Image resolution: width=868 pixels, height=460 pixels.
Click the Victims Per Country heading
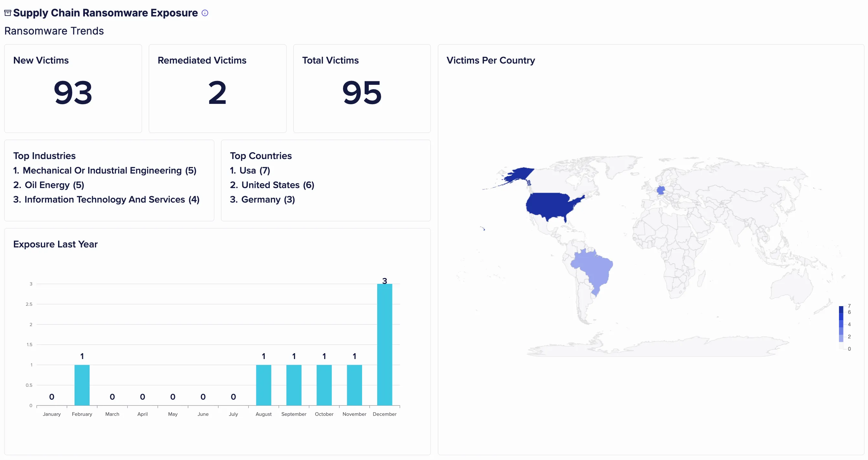point(490,60)
